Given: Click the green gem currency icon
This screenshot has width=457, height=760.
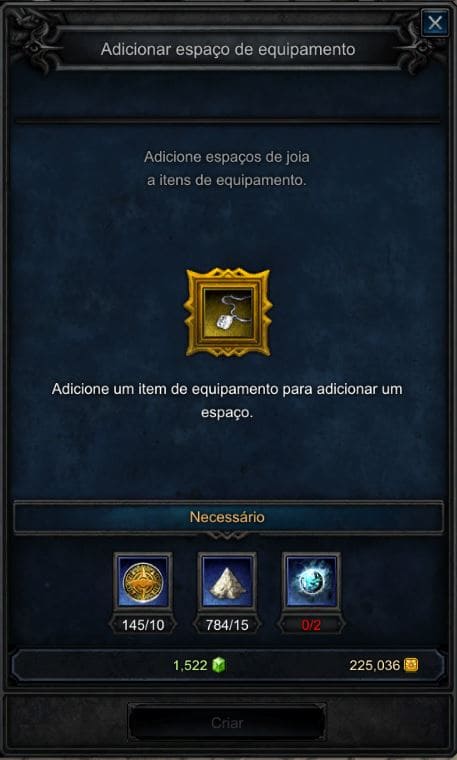Looking at the screenshot, I should tap(219, 665).
